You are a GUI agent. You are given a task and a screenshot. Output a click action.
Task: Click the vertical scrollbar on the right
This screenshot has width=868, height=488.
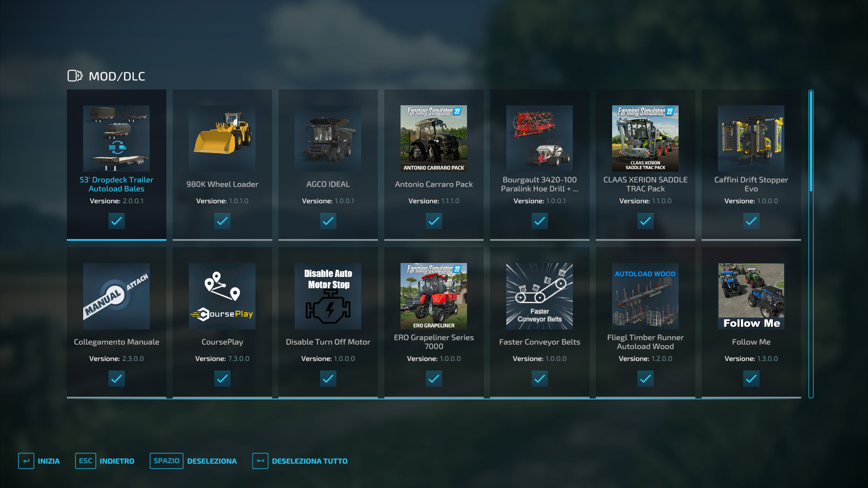(811, 244)
